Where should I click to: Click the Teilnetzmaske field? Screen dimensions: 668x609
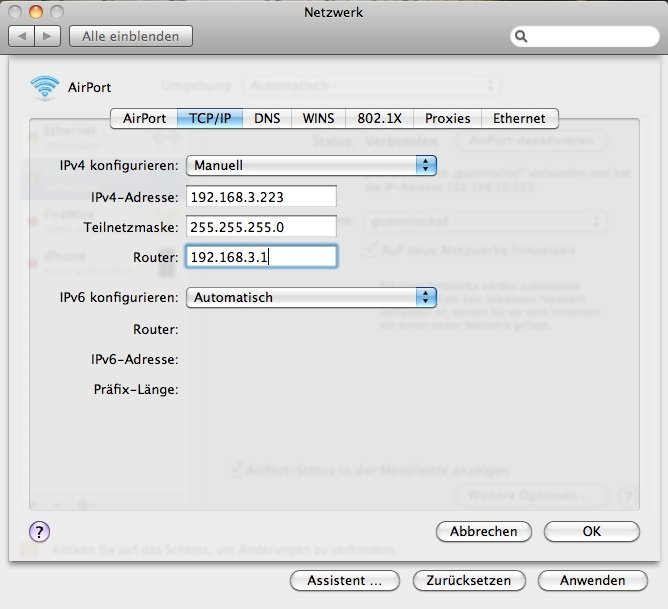click(261, 227)
